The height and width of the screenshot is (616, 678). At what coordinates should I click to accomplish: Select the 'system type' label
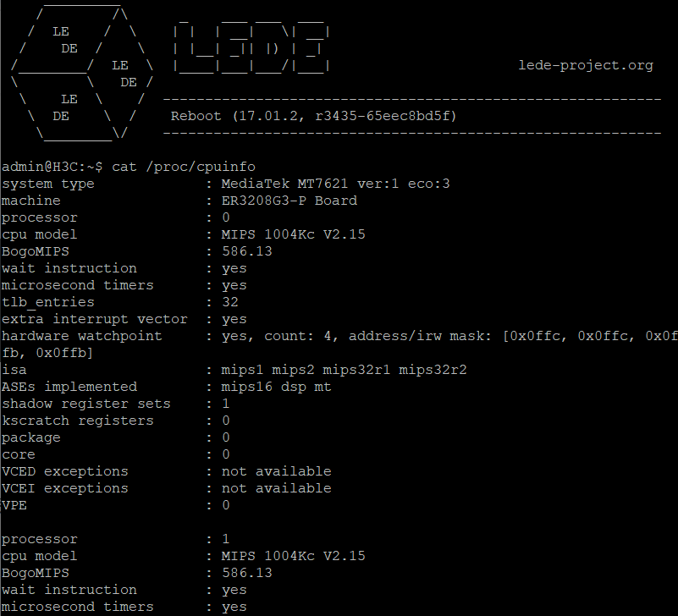tap(48, 184)
